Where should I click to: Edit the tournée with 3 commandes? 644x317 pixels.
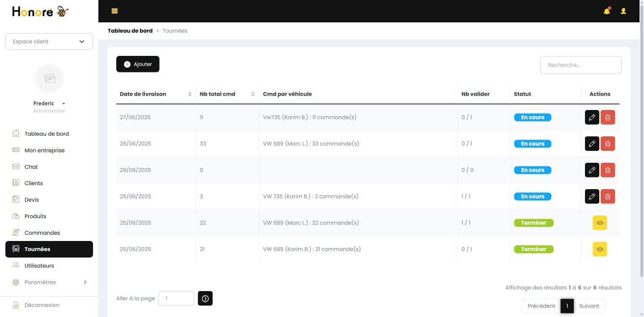(x=592, y=197)
